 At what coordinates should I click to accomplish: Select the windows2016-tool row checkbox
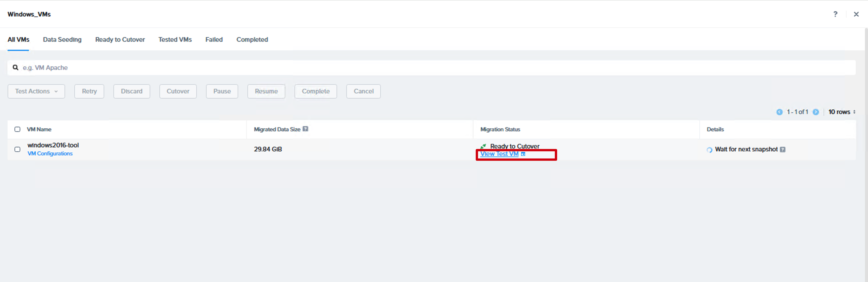(18, 149)
